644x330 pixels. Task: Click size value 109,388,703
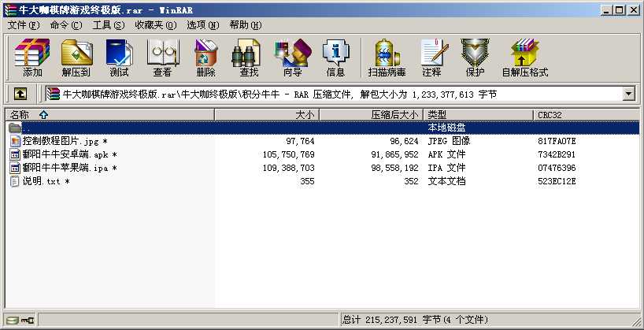[x=289, y=168]
